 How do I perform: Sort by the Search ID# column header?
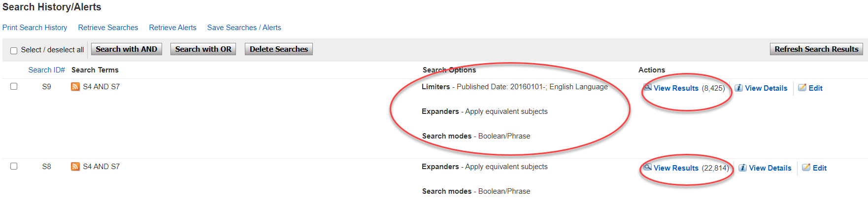[x=46, y=70]
